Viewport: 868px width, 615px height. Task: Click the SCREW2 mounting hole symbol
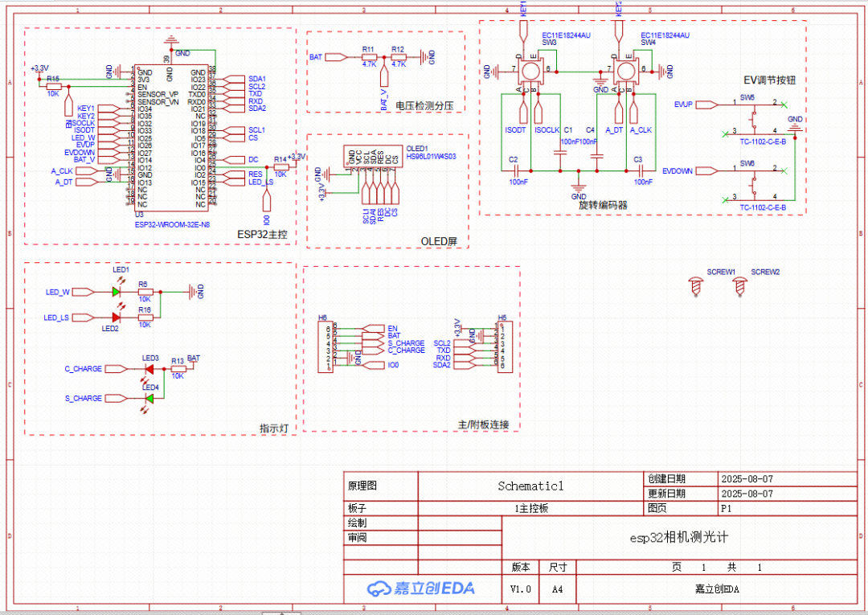tap(739, 285)
